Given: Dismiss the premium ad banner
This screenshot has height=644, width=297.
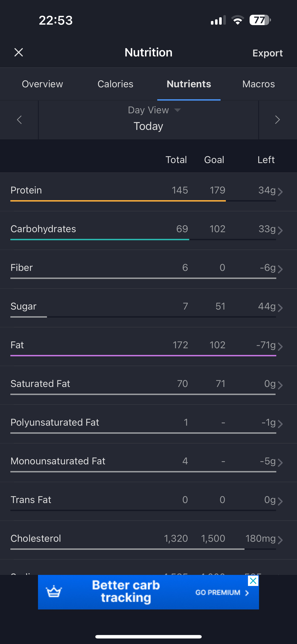Looking at the screenshot, I should coord(253,581).
